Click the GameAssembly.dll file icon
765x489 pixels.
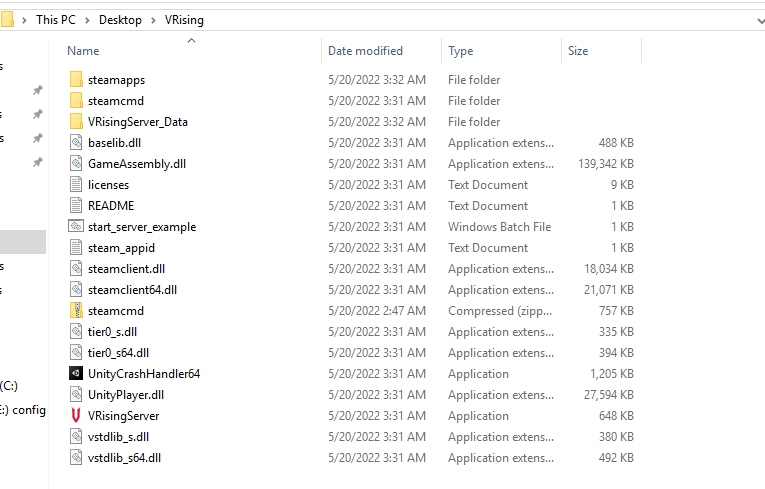pyautogui.click(x=76, y=163)
